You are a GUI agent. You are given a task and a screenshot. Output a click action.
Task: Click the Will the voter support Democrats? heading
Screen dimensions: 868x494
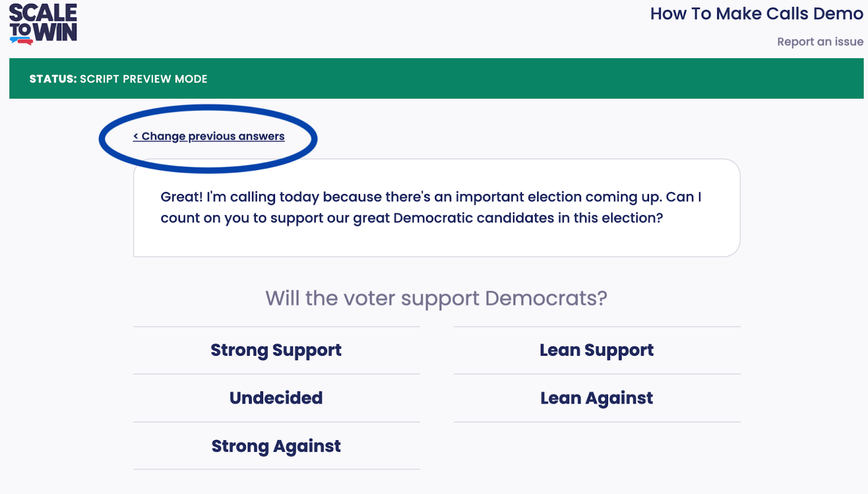pyautogui.click(x=436, y=298)
